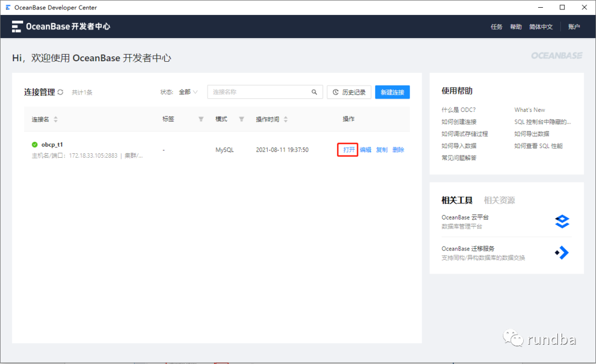Click the 历史记录 button

pyautogui.click(x=349, y=92)
